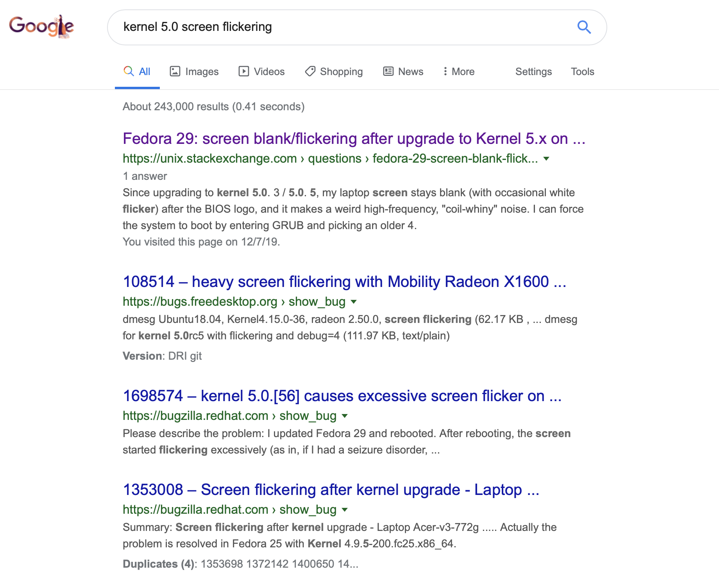
Task: Click the Videos tab play icon
Action: (243, 71)
